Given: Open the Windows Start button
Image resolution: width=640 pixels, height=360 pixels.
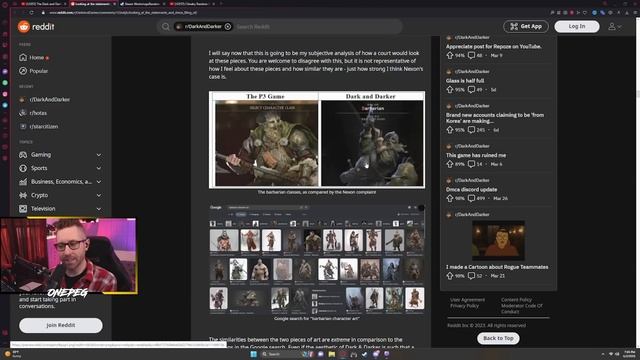Looking at the screenshot, I should click(253, 354).
